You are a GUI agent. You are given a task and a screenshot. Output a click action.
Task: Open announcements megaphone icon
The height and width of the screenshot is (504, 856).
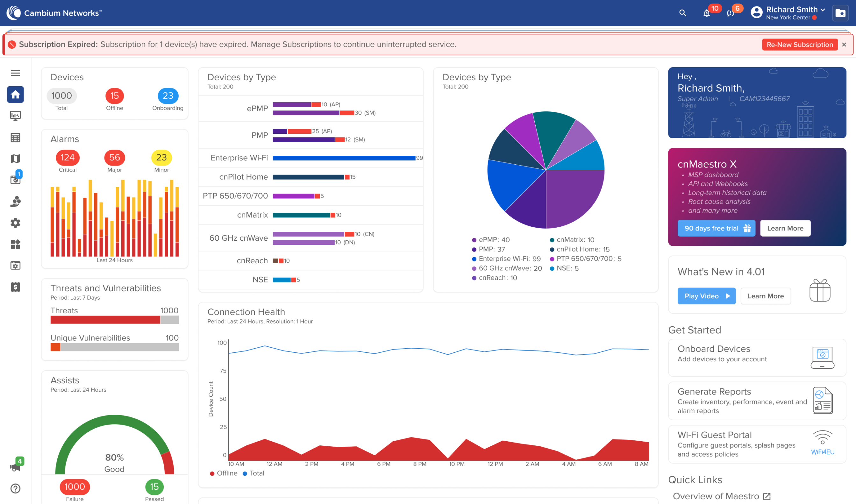click(15, 467)
